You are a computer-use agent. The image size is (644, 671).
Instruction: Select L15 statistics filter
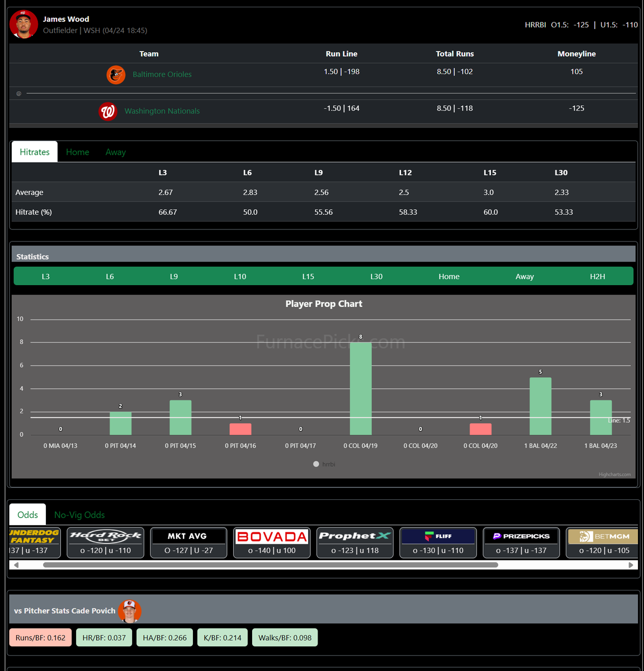tap(308, 276)
